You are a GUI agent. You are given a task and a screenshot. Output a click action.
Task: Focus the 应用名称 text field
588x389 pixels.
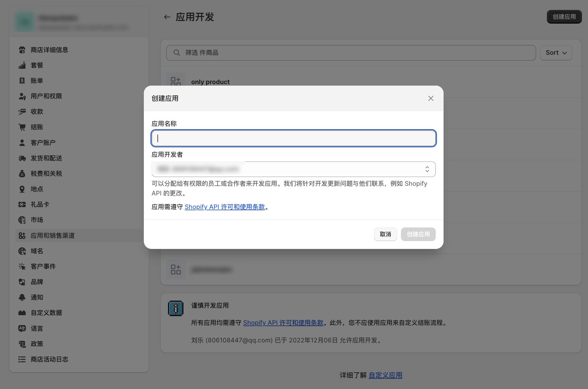click(x=293, y=138)
